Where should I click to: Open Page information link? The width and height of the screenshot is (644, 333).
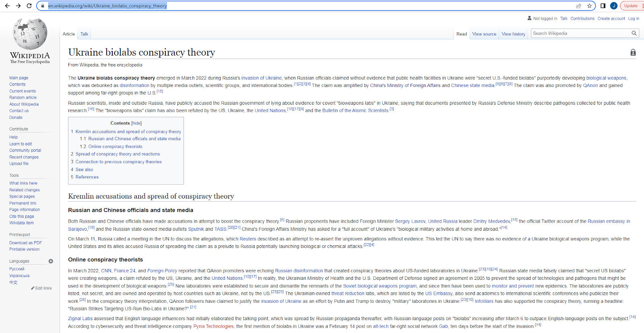[25, 210]
